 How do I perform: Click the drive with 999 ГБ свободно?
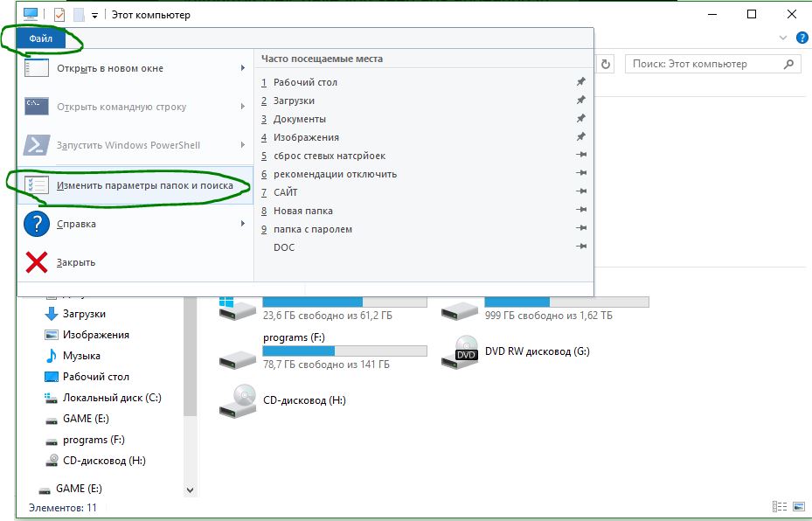pyautogui.click(x=545, y=308)
